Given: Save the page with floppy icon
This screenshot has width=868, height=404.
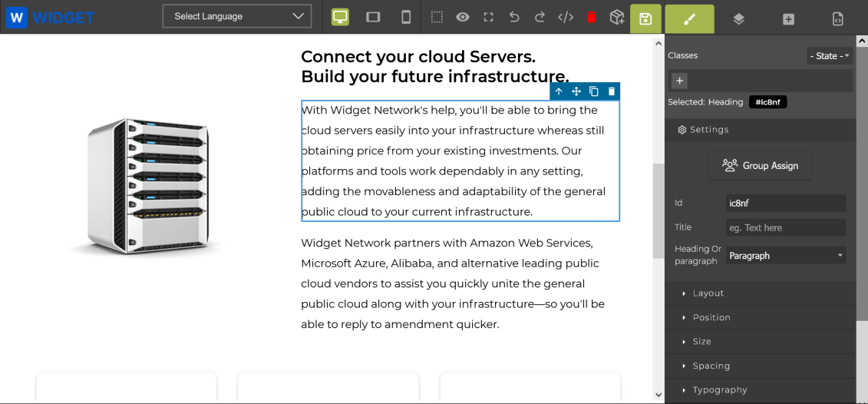Looking at the screenshot, I should 645,19.
